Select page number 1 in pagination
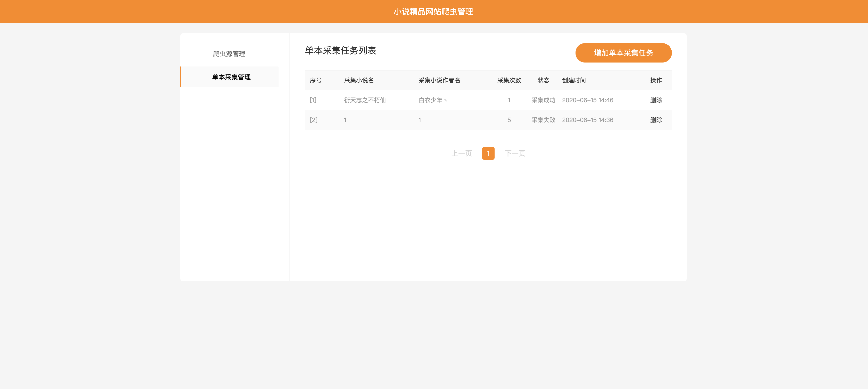Viewport: 868px width, 389px height. click(x=488, y=154)
